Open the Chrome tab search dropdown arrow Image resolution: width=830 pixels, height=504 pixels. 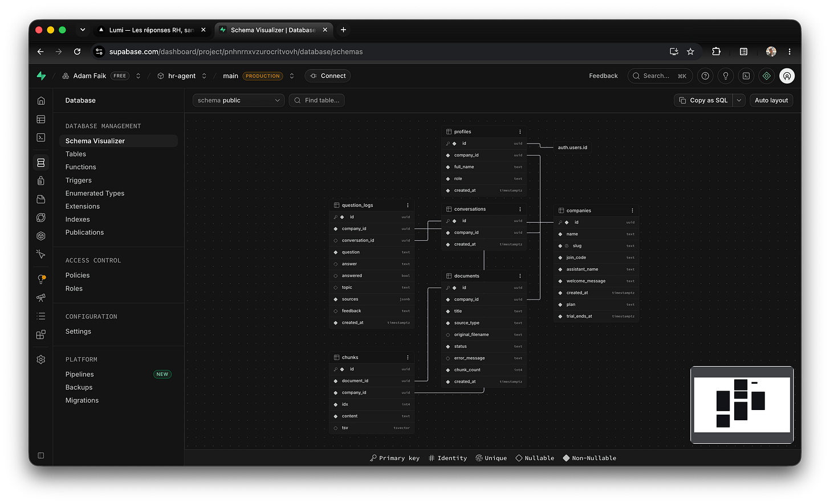pyautogui.click(x=83, y=30)
